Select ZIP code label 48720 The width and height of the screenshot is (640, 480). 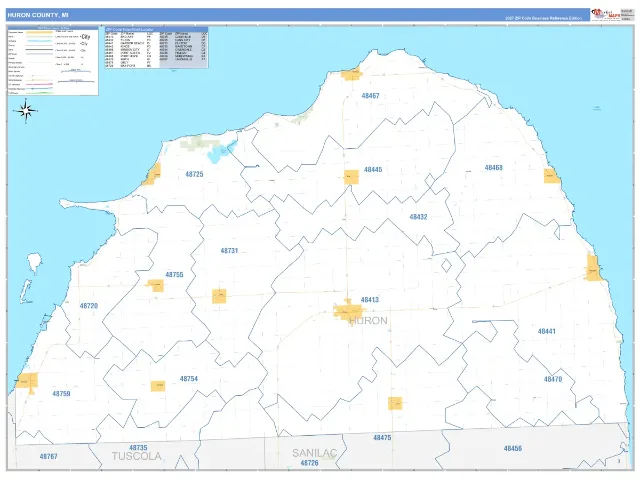(x=89, y=306)
